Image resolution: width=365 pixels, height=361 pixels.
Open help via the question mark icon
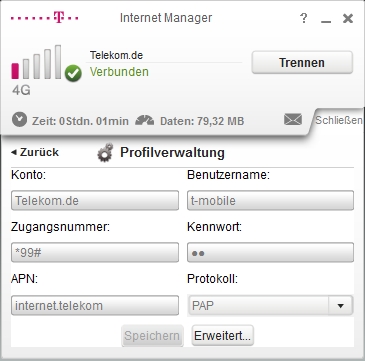303,18
